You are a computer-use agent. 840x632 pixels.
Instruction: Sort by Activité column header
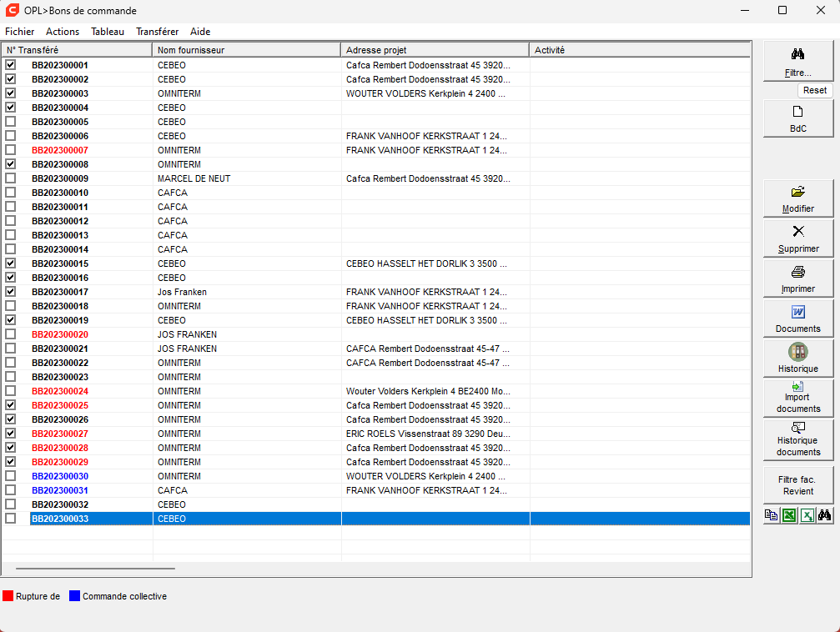640,50
